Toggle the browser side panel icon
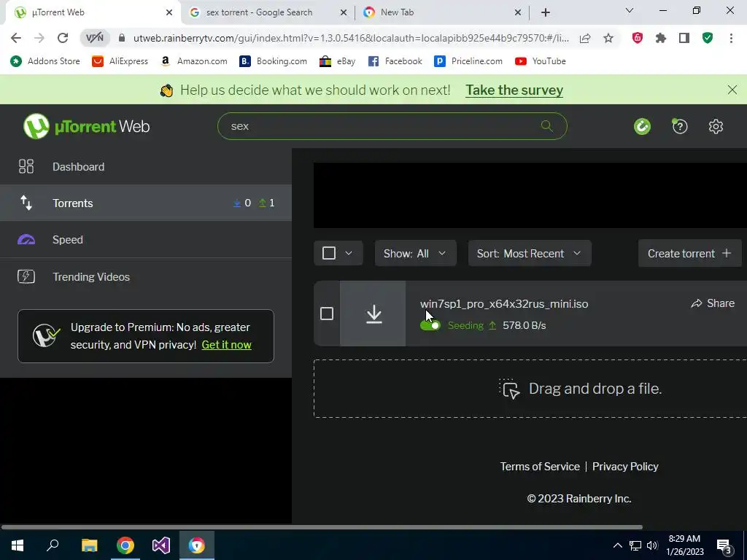Screen dimensions: 747x560 click(684, 38)
